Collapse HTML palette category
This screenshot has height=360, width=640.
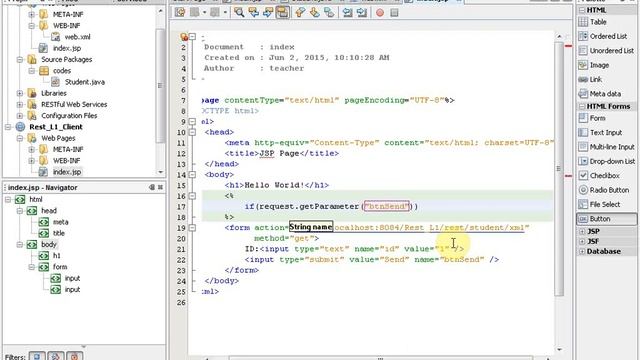click(582, 10)
